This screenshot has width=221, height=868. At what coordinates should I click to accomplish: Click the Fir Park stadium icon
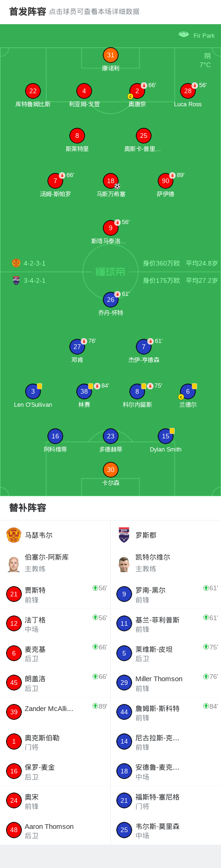click(184, 34)
